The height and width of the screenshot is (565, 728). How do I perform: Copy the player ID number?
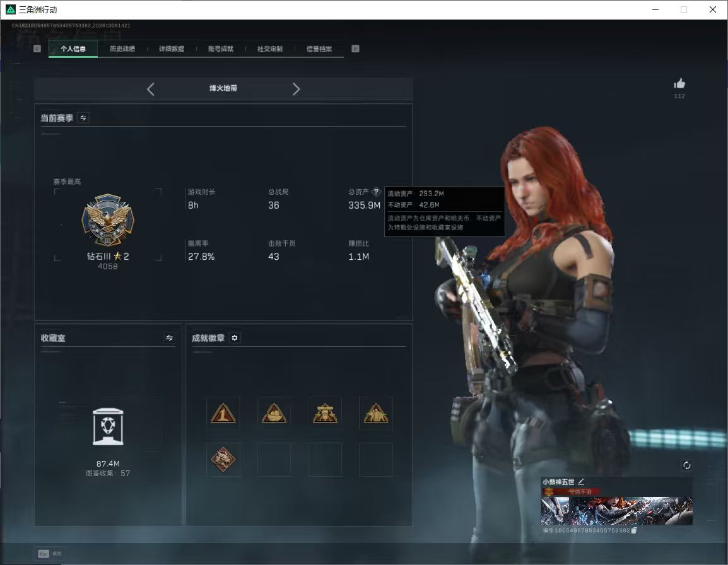(634, 530)
